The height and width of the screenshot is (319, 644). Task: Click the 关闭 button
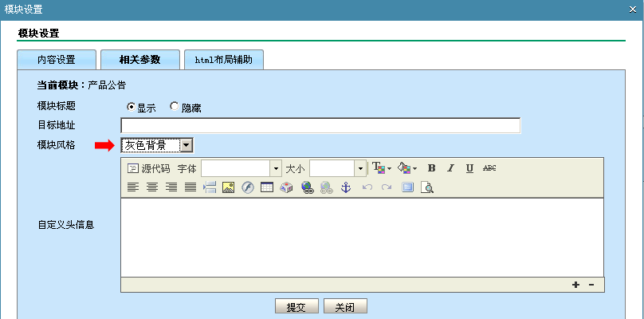click(x=345, y=307)
